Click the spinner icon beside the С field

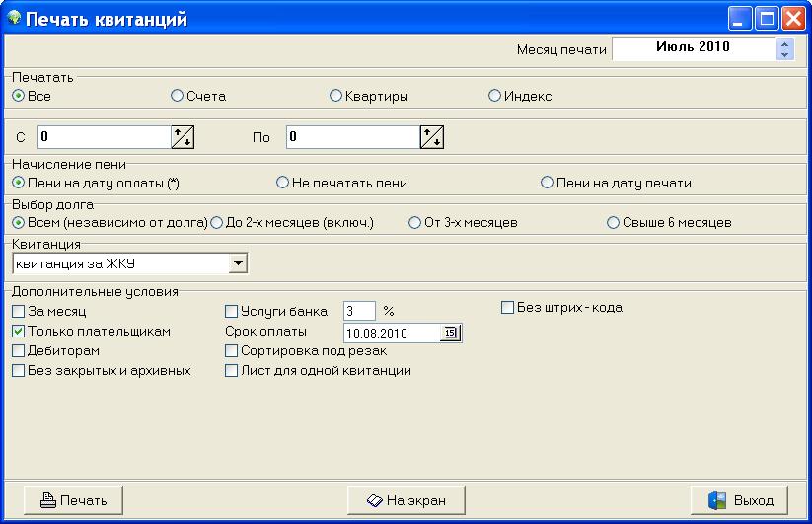tap(184, 137)
